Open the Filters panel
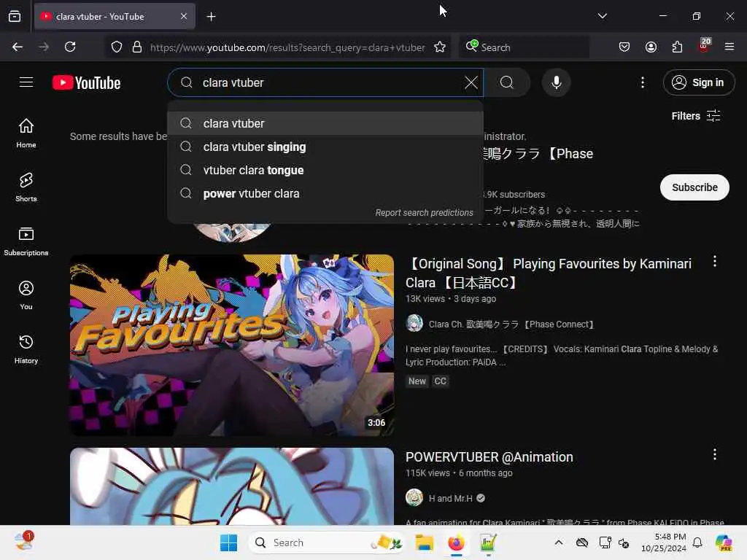The image size is (747, 560). (695, 116)
